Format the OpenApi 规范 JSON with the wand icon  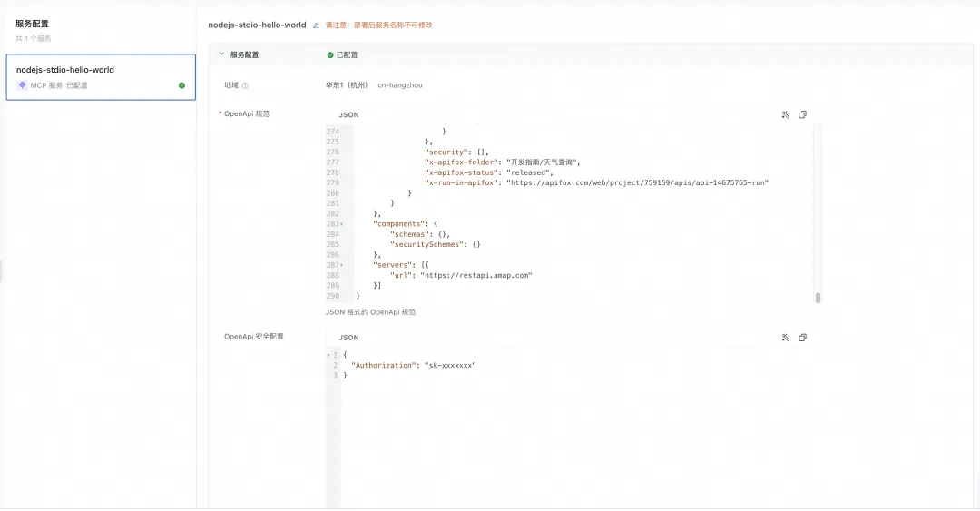point(786,114)
